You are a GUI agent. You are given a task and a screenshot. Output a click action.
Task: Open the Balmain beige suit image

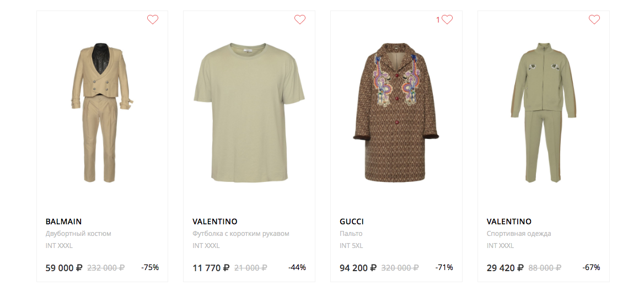click(x=103, y=112)
